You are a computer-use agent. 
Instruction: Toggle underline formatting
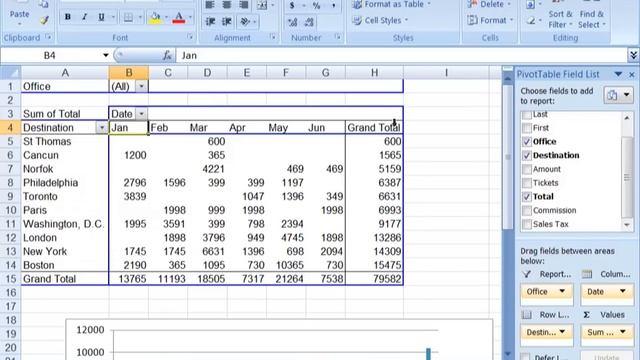[101, 17]
